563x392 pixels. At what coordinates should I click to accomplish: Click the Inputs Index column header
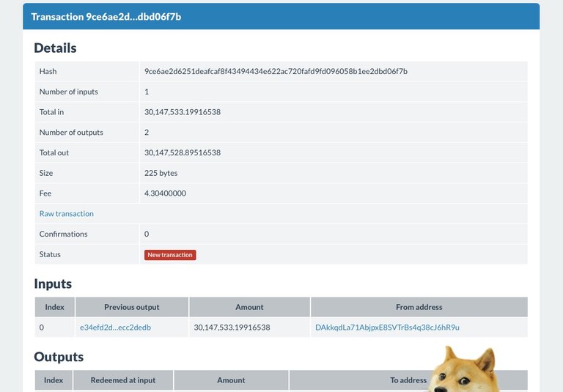point(54,307)
